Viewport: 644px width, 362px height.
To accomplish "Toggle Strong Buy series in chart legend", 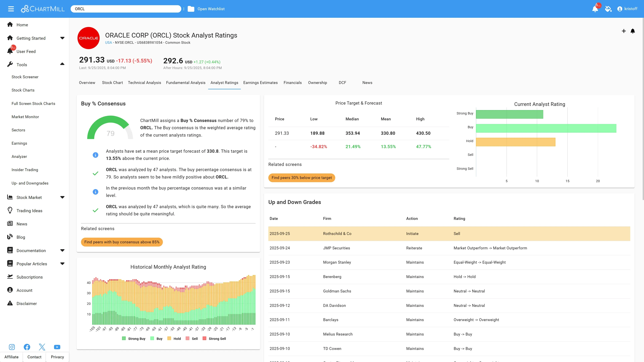I will coord(134,339).
